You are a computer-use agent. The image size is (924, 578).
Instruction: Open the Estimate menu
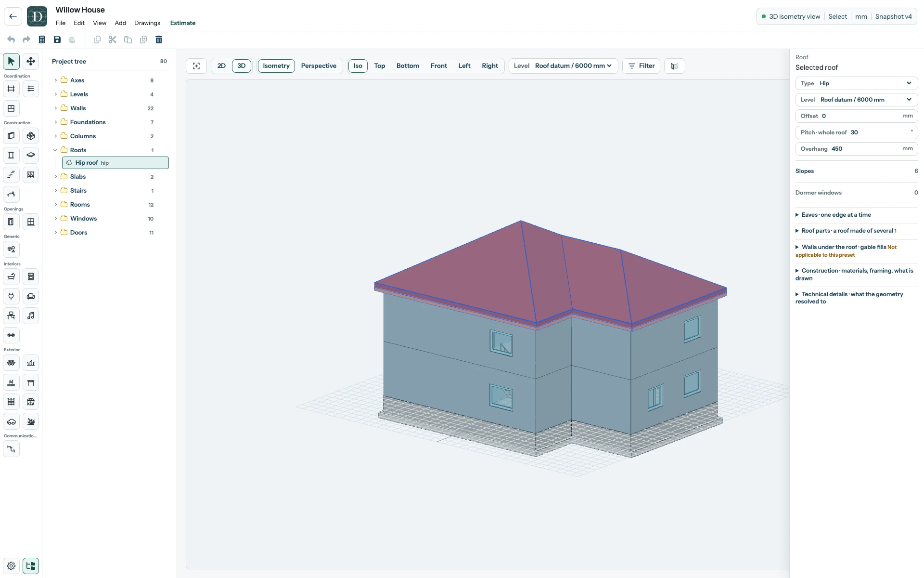tap(183, 23)
